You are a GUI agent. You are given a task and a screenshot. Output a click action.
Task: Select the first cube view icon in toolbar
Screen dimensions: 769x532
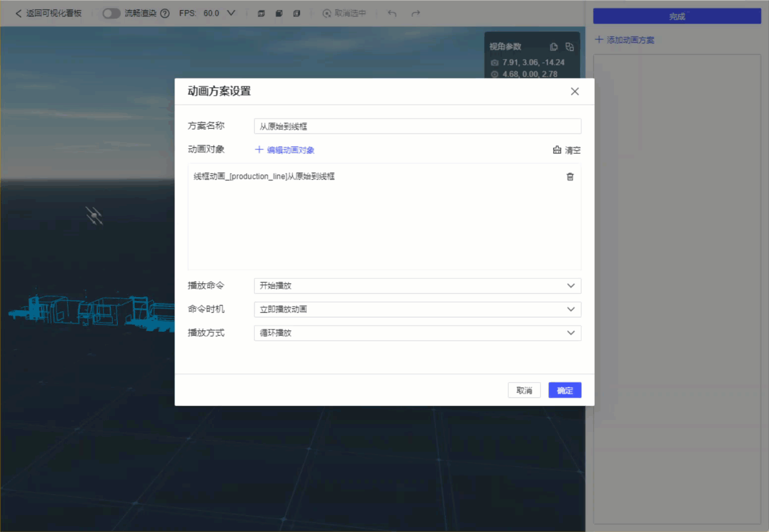coord(261,13)
